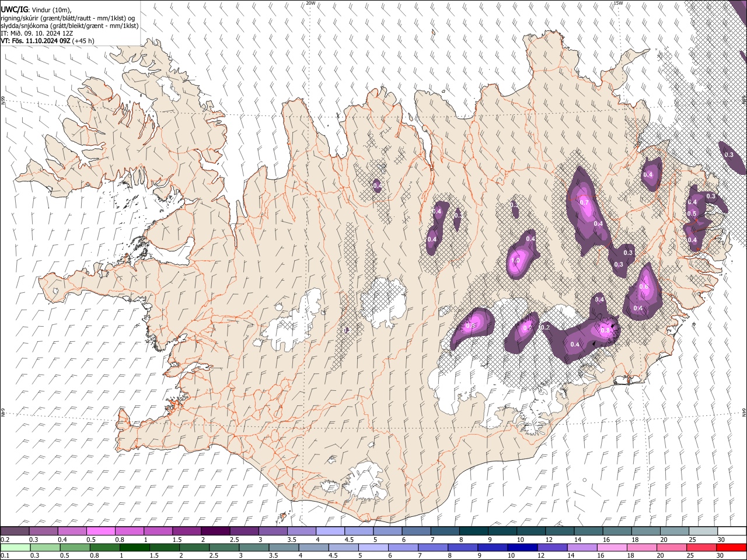Click the 'UWC/IG: Vindur (10m)' title text
Image resolution: width=747 pixels, height=560 pixels.
tap(36, 10)
